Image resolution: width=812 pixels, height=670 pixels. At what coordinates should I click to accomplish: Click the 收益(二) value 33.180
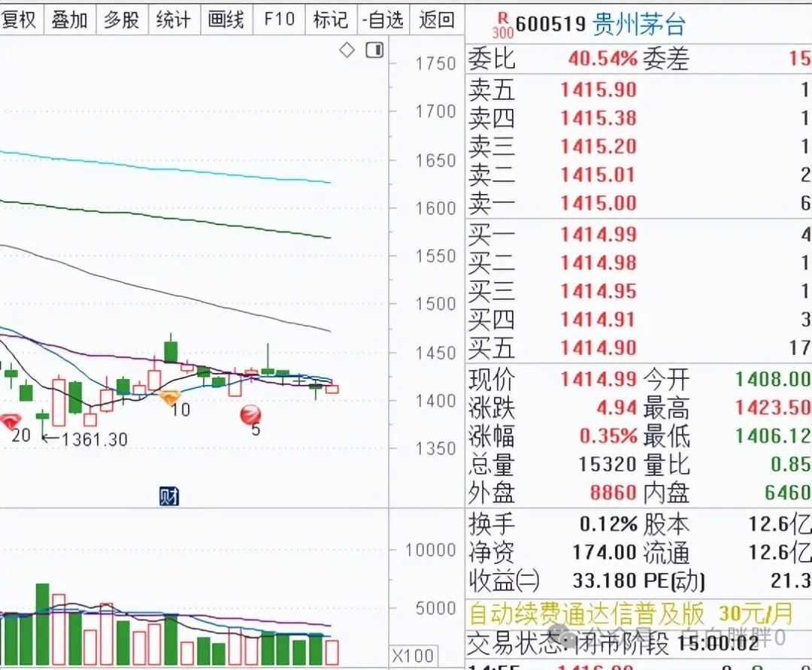point(604,581)
